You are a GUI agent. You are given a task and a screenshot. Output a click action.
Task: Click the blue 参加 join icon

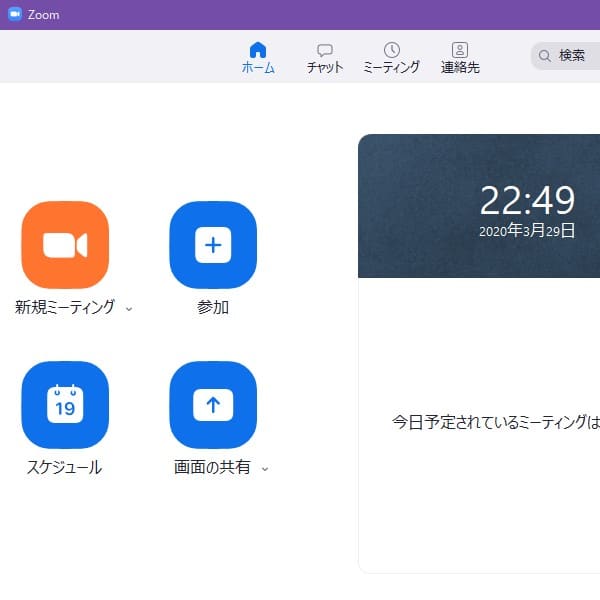click(x=213, y=245)
